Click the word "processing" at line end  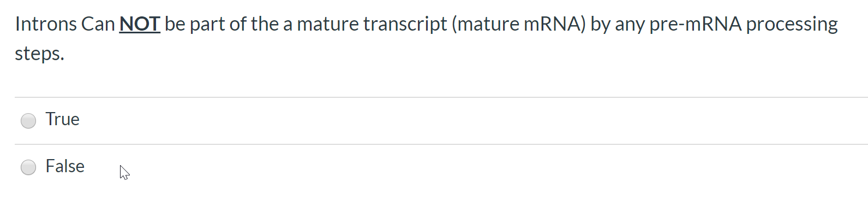(x=792, y=24)
